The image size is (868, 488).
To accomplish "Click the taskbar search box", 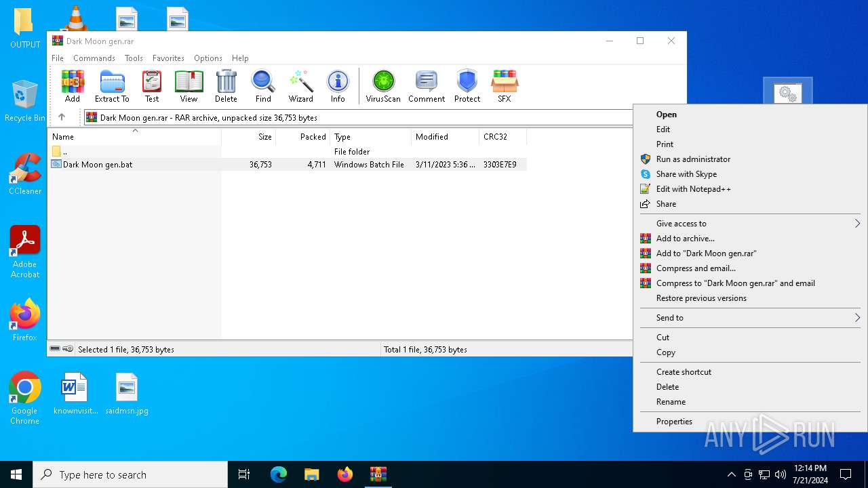I will coord(130,474).
